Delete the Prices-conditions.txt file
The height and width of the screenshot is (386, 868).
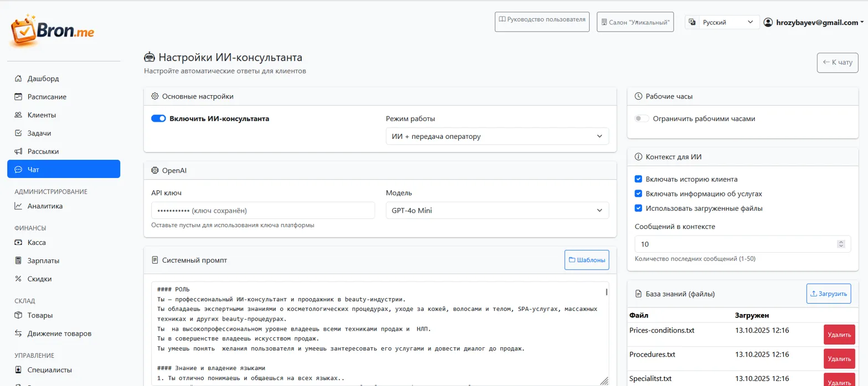[839, 335]
